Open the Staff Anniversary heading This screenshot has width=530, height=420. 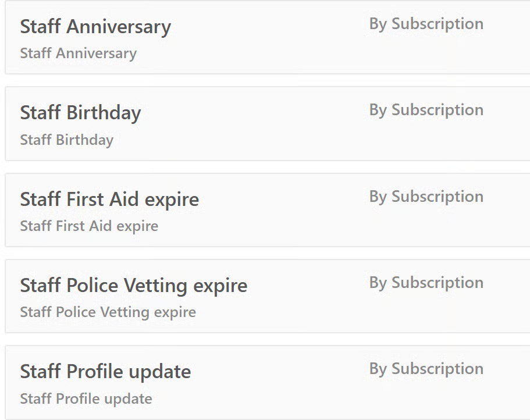pyautogui.click(x=95, y=27)
